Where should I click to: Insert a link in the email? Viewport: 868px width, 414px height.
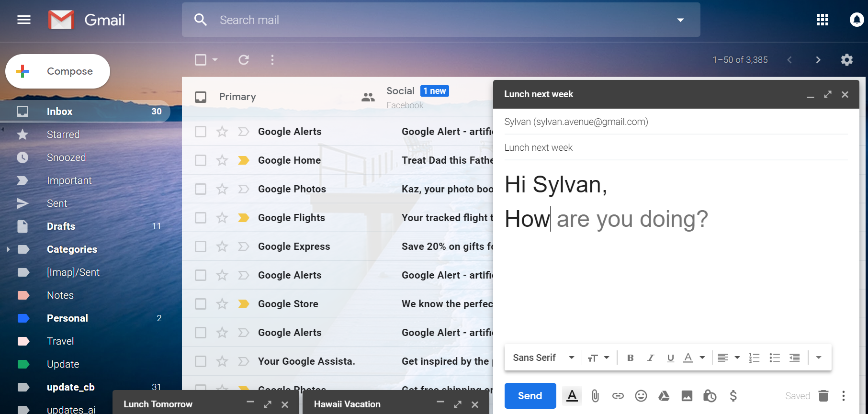(618, 396)
